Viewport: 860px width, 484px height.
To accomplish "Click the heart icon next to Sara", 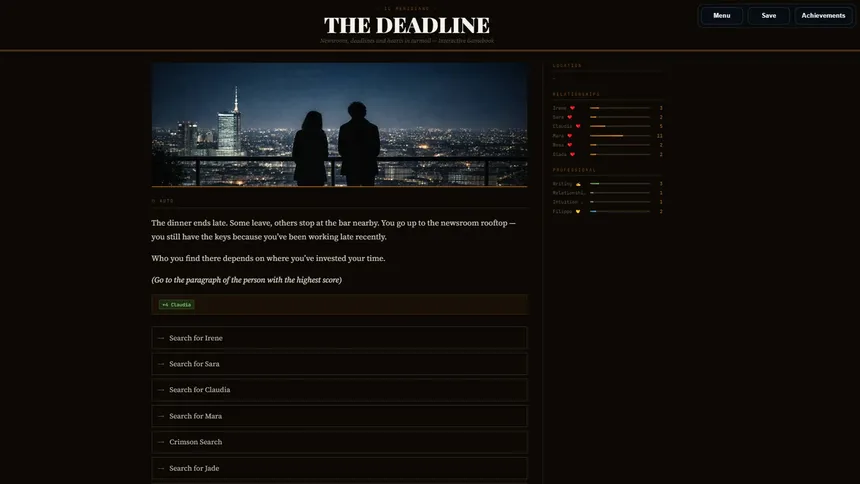I will (x=569, y=117).
